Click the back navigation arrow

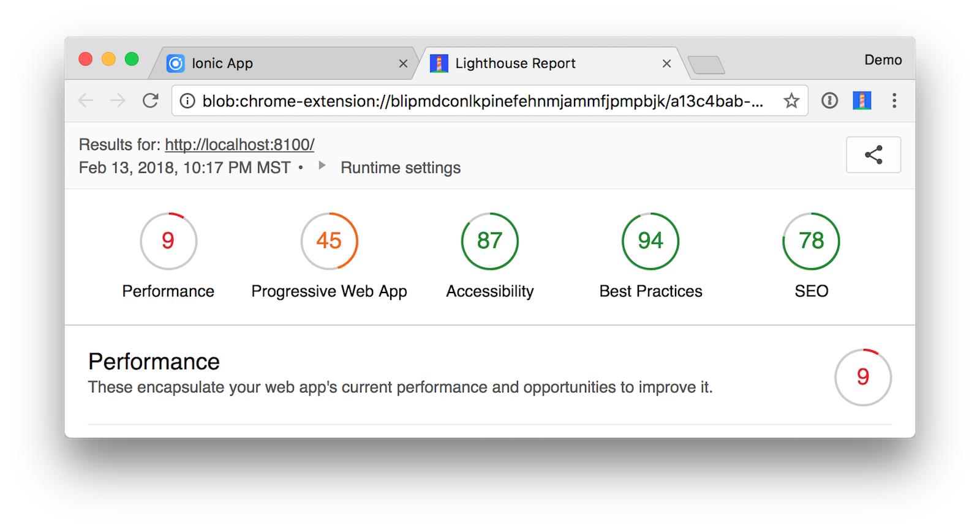point(86,100)
